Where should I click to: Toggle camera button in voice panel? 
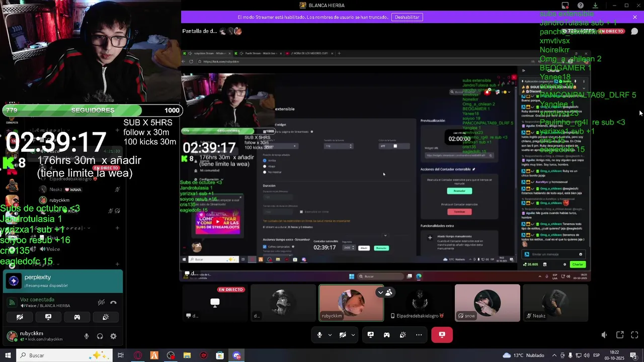20,317
